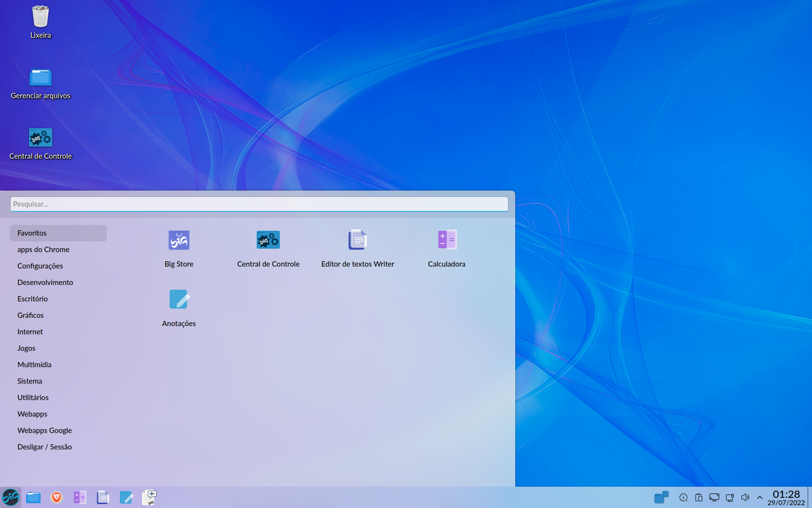Open calculator from taskbar
This screenshot has height=508, width=812.
(x=80, y=497)
